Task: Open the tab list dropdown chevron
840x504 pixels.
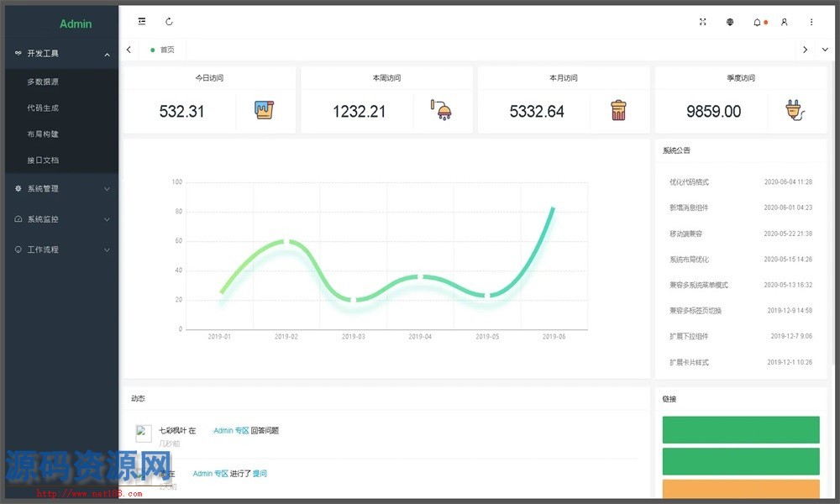Action: click(825, 50)
